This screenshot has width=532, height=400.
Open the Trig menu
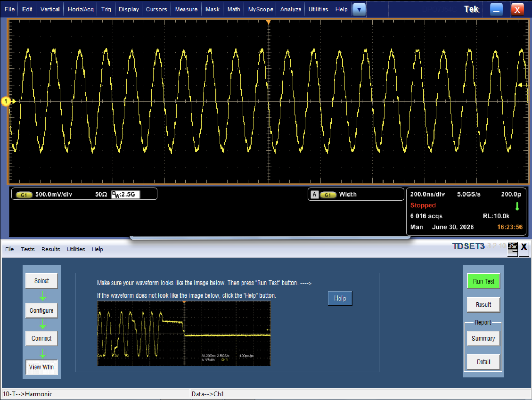click(x=106, y=9)
